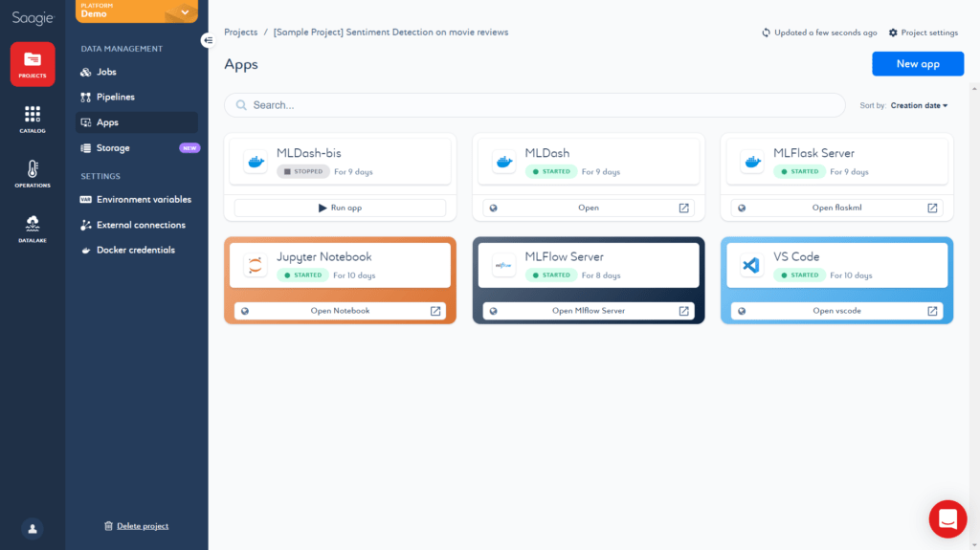
Task: Click the MLDash Docker icon
Action: click(x=503, y=162)
